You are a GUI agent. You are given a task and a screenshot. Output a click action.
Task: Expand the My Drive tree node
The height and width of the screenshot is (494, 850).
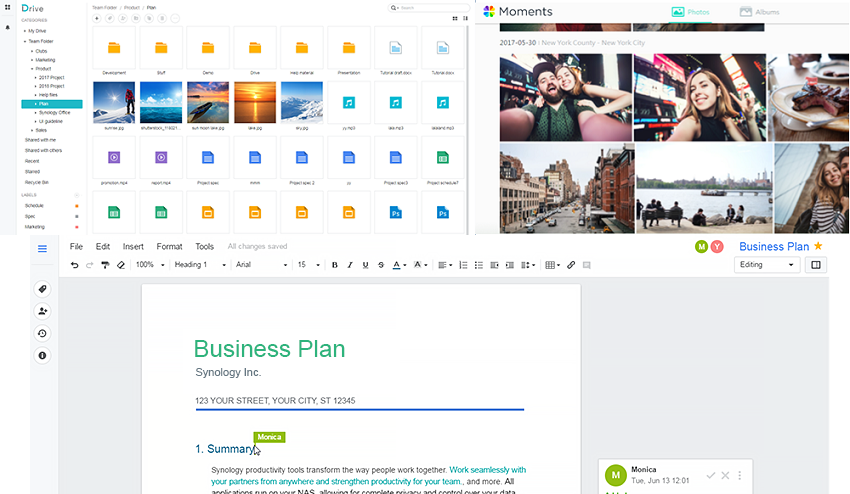click(x=24, y=31)
